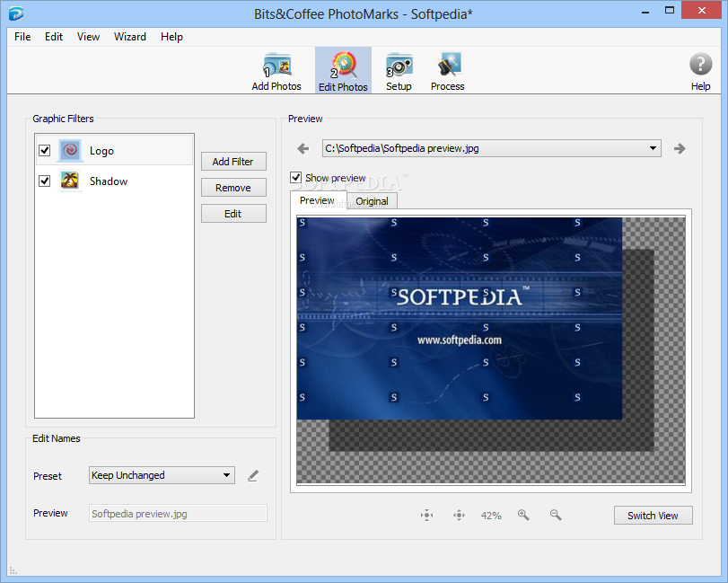Open the Process step
Image resolution: width=728 pixels, height=583 pixels.
tap(448, 72)
